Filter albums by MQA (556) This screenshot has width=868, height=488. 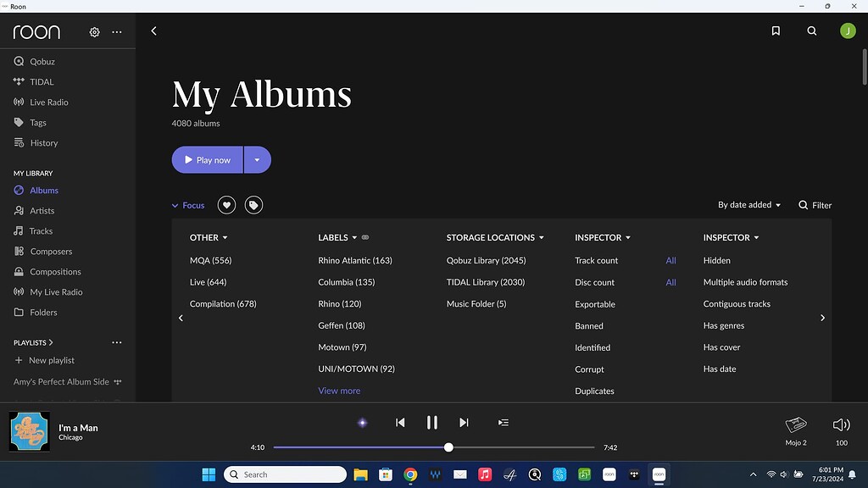click(x=210, y=260)
